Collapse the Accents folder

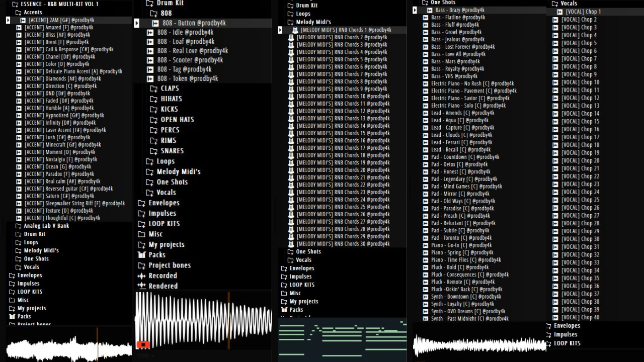click(x=19, y=12)
